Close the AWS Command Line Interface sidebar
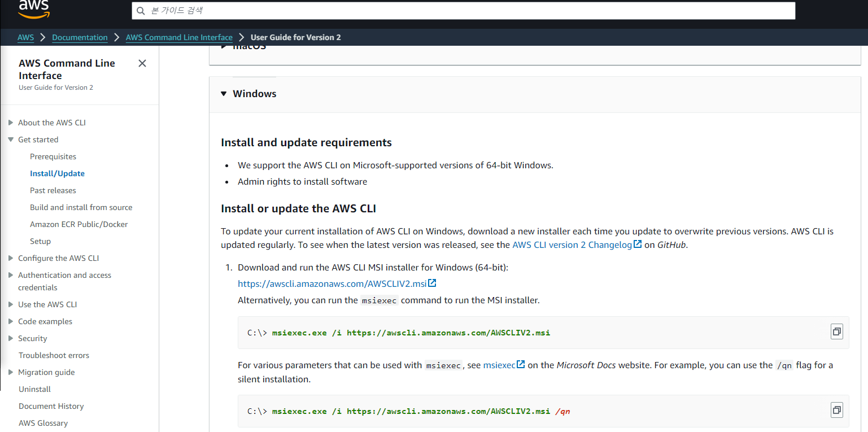868x432 pixels. (x=142, y=63)
